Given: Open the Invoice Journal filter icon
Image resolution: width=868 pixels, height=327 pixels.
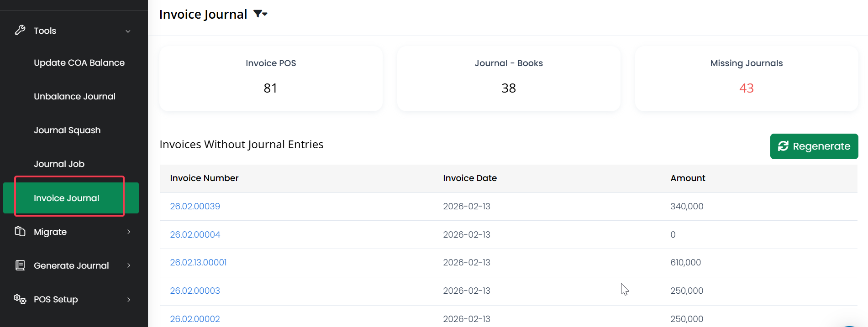Looking at the screenshot, I should click(x=260, y=14).
